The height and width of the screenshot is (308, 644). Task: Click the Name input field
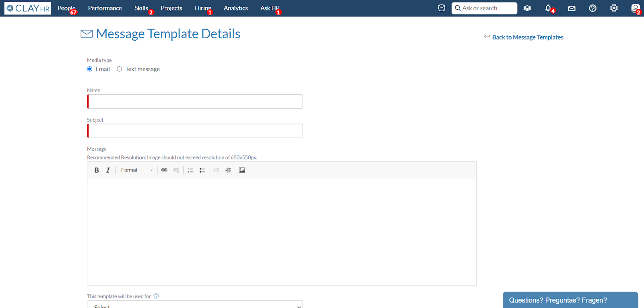coord(195,101)
